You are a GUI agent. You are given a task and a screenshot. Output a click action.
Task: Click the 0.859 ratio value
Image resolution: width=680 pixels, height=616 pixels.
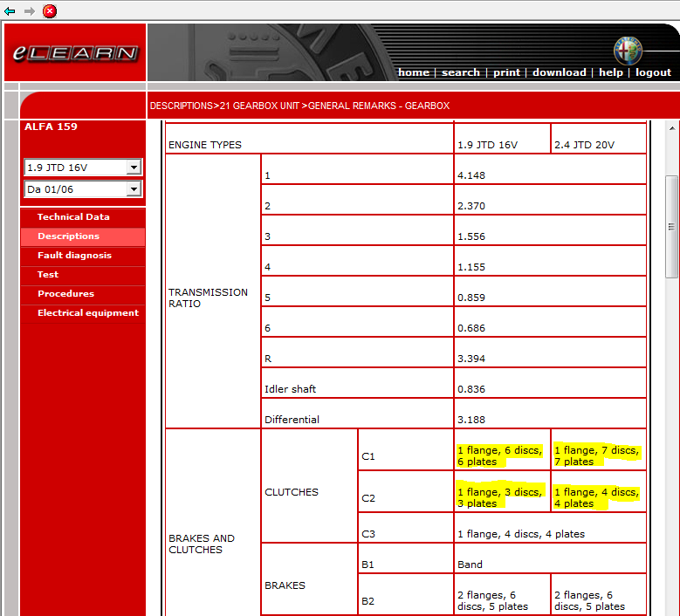coord(471,298)
